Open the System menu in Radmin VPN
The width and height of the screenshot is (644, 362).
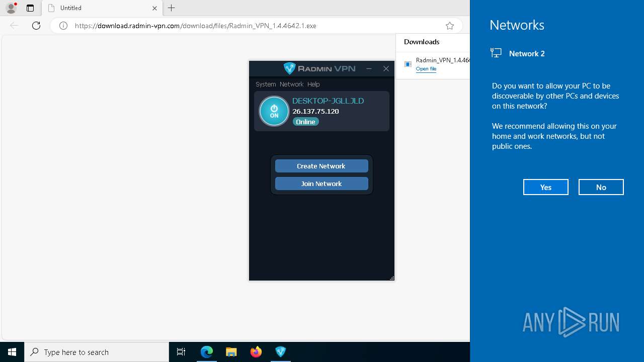click(266, 84)
